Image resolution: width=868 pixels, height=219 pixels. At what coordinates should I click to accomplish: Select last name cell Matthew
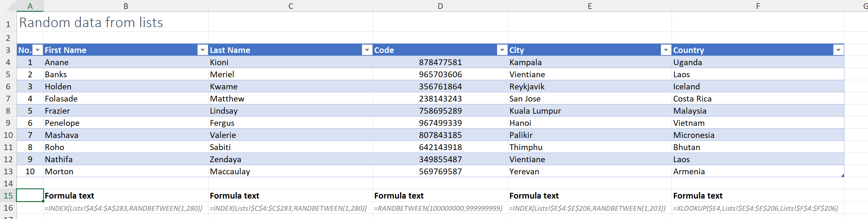(x=291, y=99)
